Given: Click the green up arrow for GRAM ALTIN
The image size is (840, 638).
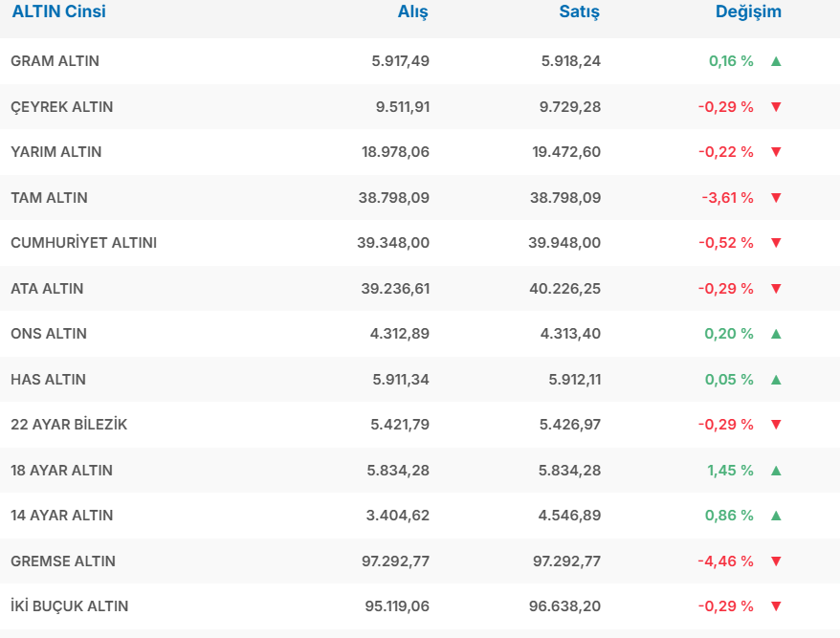Looking at the screenshot, I should coord(776,61).
